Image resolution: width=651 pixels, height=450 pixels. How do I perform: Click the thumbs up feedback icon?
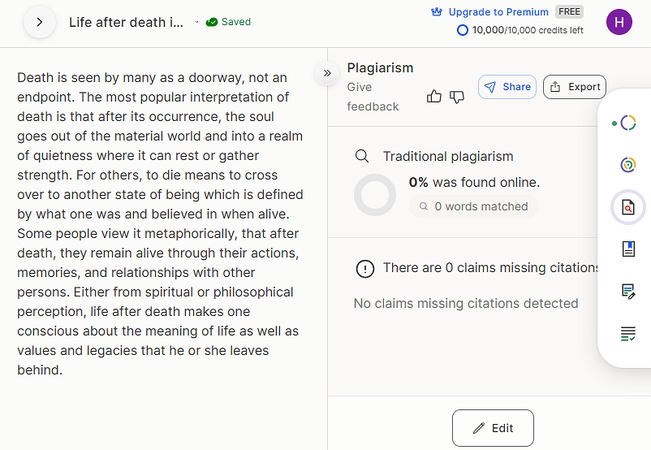[x=434, y=96]
